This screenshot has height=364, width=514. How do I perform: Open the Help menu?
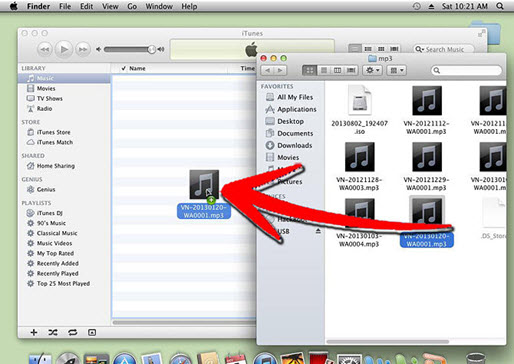[189, 6]
